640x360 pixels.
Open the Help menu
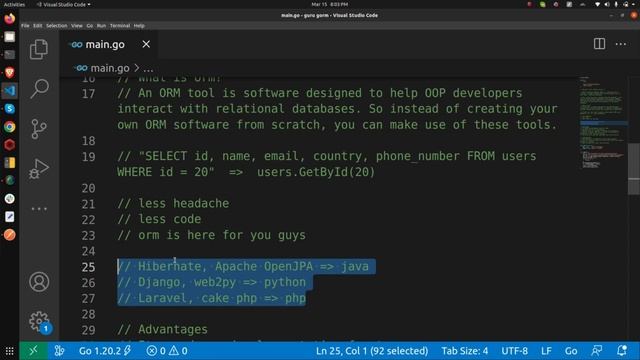click(x=139, y=26)
